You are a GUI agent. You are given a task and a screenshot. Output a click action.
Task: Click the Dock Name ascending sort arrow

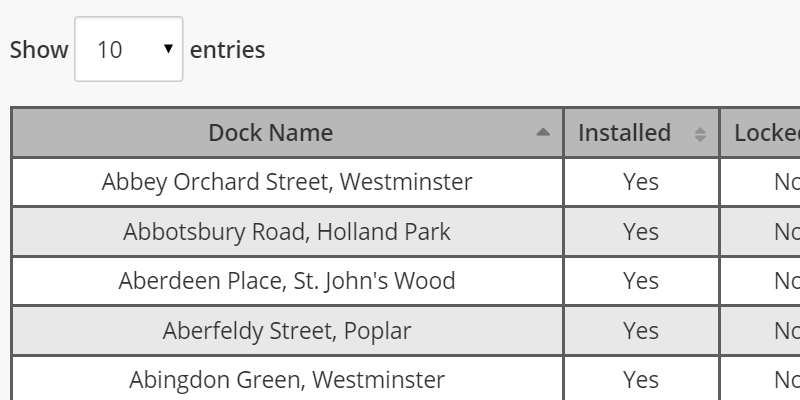coord(543,133)
